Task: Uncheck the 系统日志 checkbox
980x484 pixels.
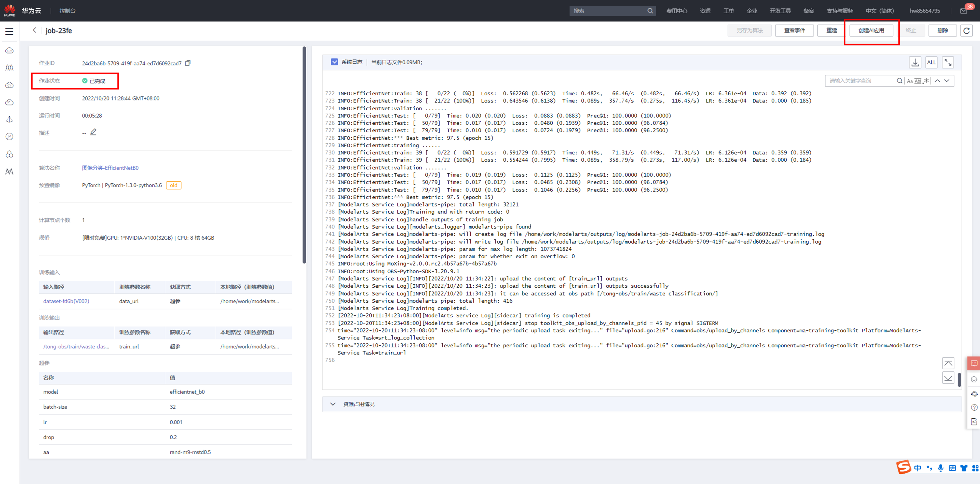Action: (x=334, y=62)
